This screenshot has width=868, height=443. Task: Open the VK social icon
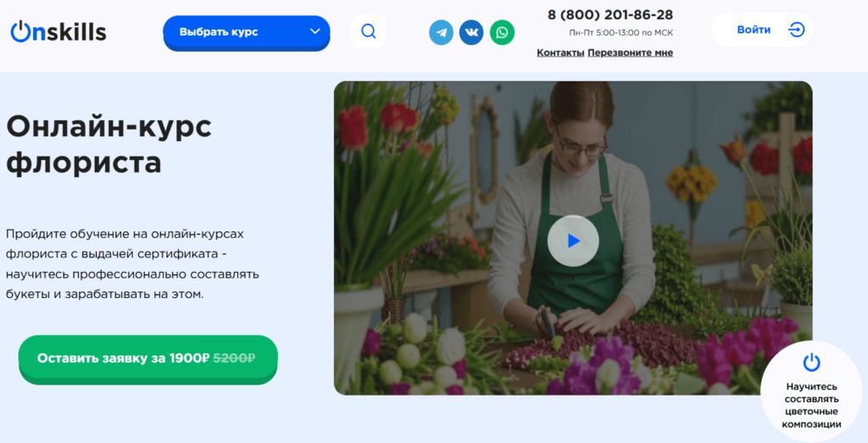(x=471, y=32)
